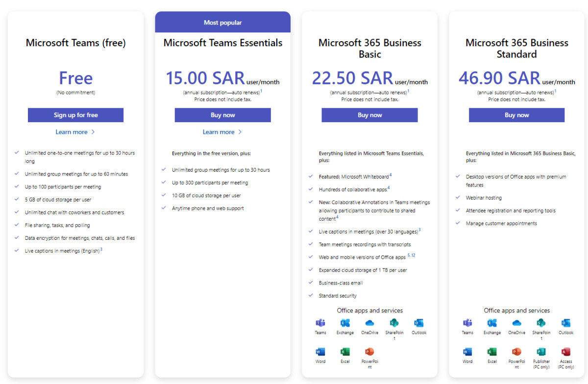Click Data encryption for meetings feature
588x384 pixels.
[x=80, y=238]
